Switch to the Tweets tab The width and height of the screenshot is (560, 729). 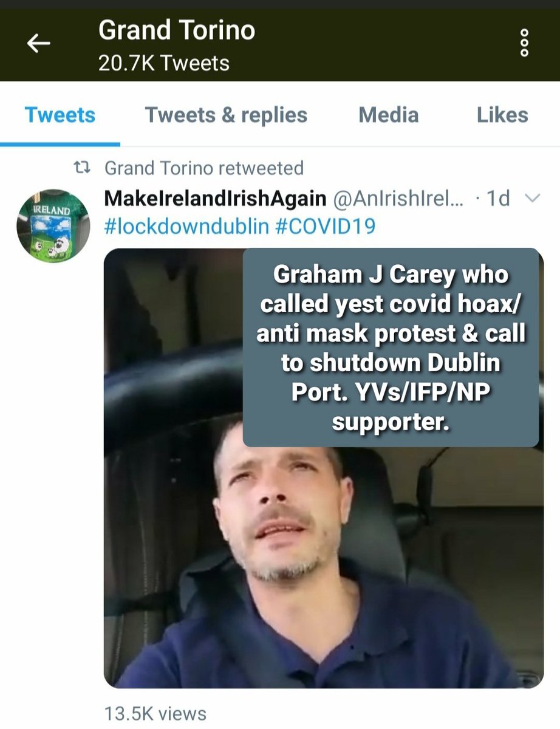(x=60, y=115)
